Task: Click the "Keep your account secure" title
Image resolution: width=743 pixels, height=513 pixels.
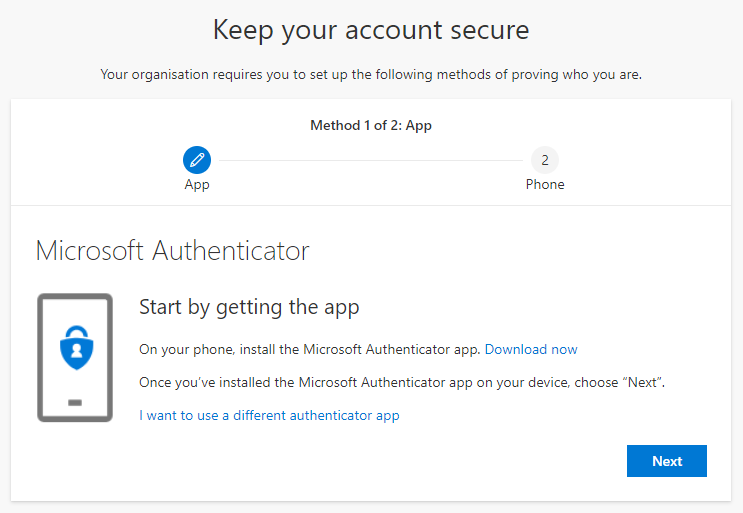Action: click(x=371, y=31)
